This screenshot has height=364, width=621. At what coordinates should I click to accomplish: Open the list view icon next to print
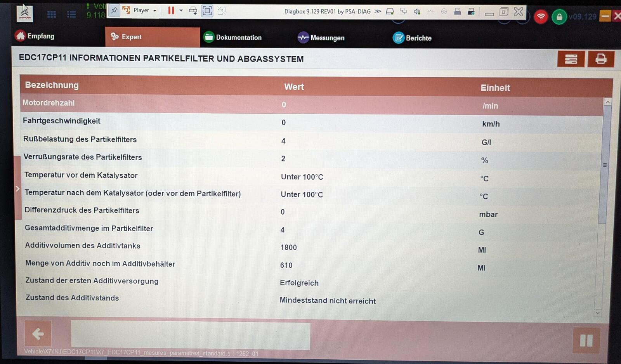coord(571,59)
